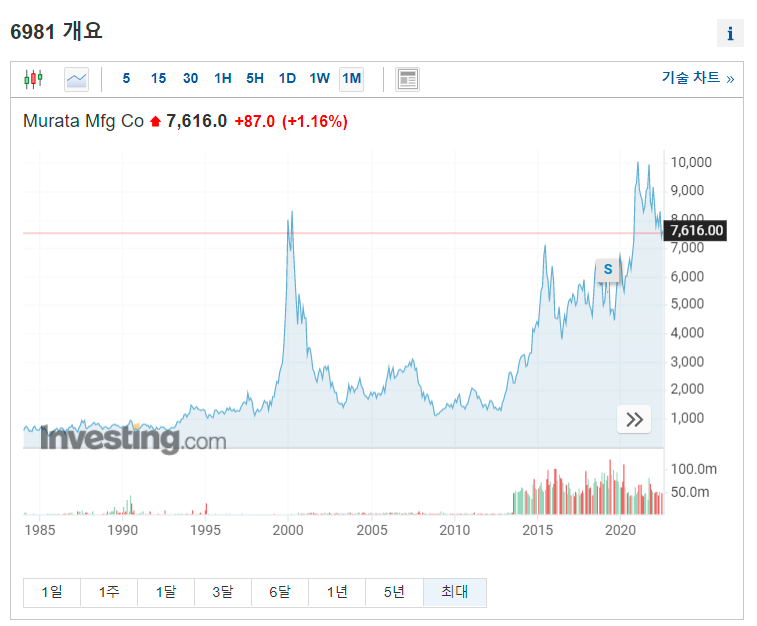Click the double-arrow scroll-to-latest button
The width and height of the screenshot is (757, 626).
634,419
